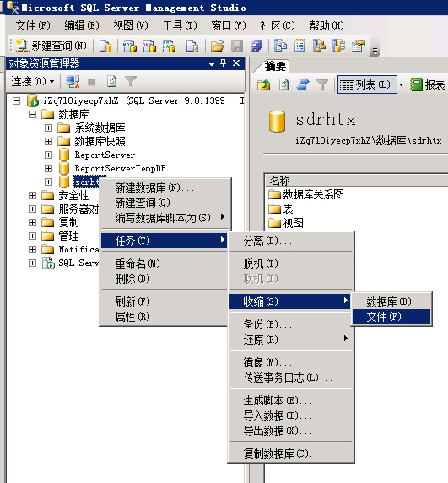Screen dimensions: 448x483
Task: Expand the sdrhtx database node
Action: pos(48,182)
